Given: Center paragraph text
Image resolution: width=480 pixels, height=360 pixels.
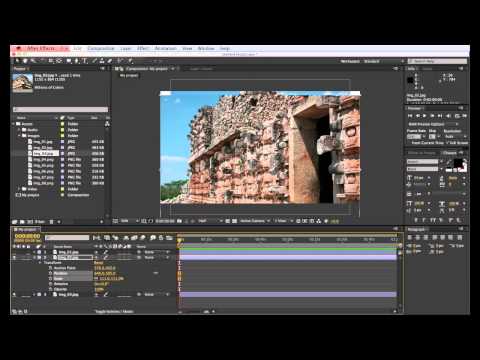Looking at the screenshot, I should (x=418, y=237).
